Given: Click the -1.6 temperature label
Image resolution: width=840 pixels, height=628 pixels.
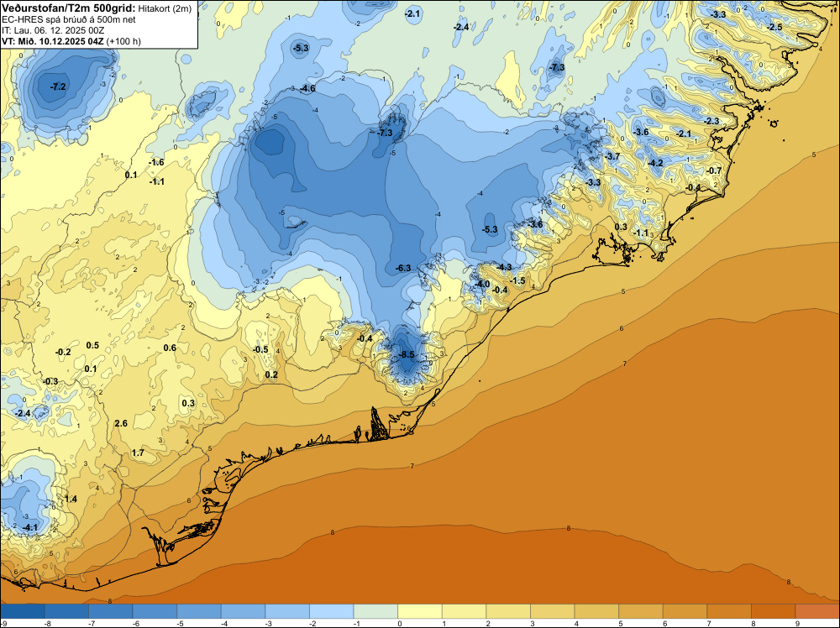Looking at the screenshot, I should tap(156, 162).
